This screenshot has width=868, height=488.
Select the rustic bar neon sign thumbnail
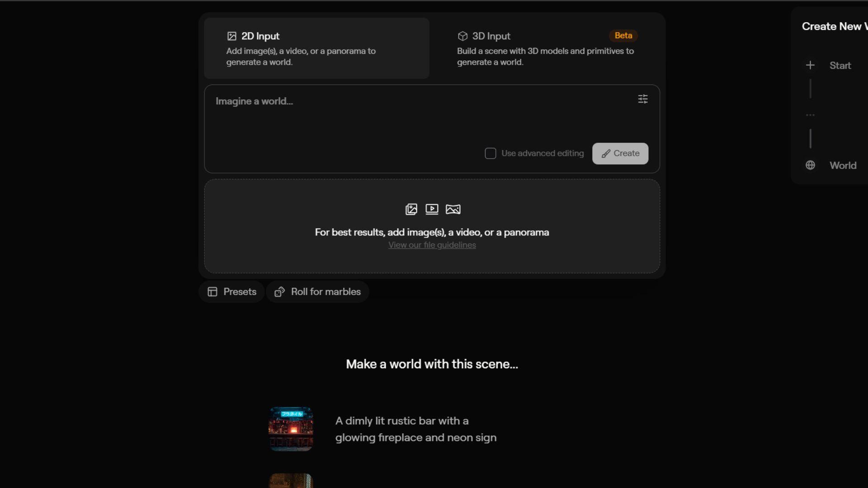pyautogui.click(x=291, y=429)
